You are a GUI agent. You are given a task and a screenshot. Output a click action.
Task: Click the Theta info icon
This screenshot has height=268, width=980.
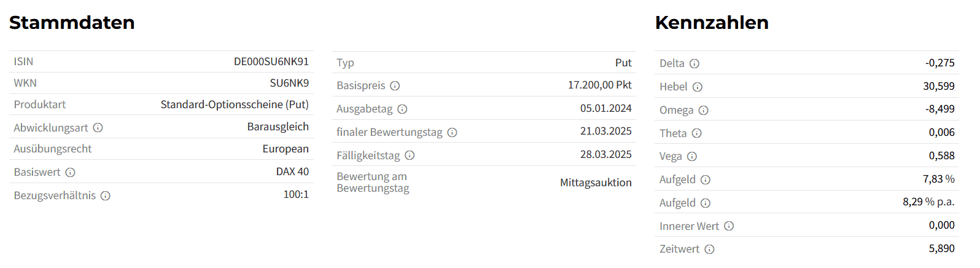pos(697,133)
